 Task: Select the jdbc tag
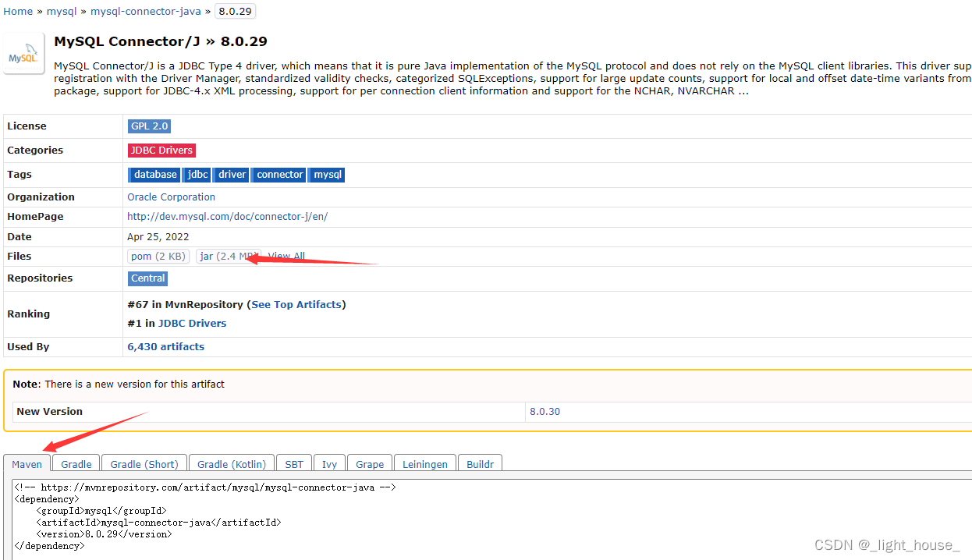197,175
